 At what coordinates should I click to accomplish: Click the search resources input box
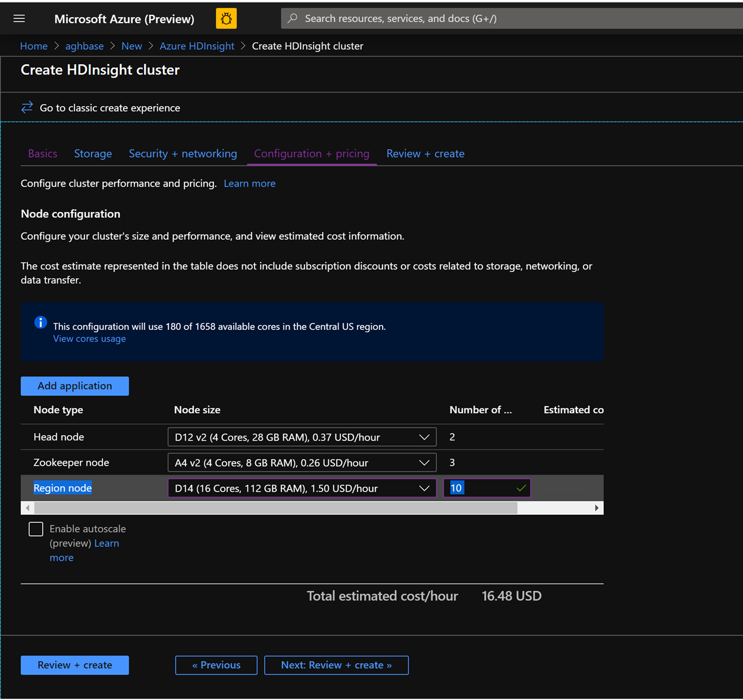pyautogui.click(x=512, y=18)
